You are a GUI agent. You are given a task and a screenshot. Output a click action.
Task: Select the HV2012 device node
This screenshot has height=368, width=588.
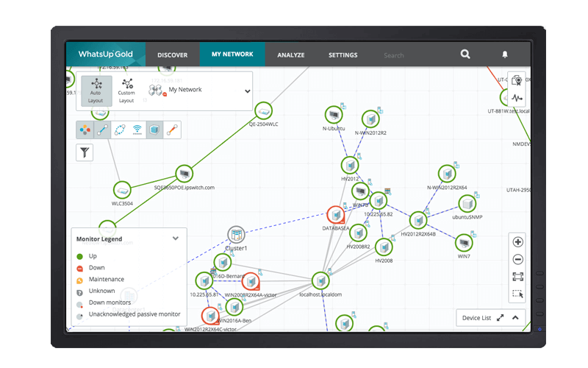(x=350, y=165)
